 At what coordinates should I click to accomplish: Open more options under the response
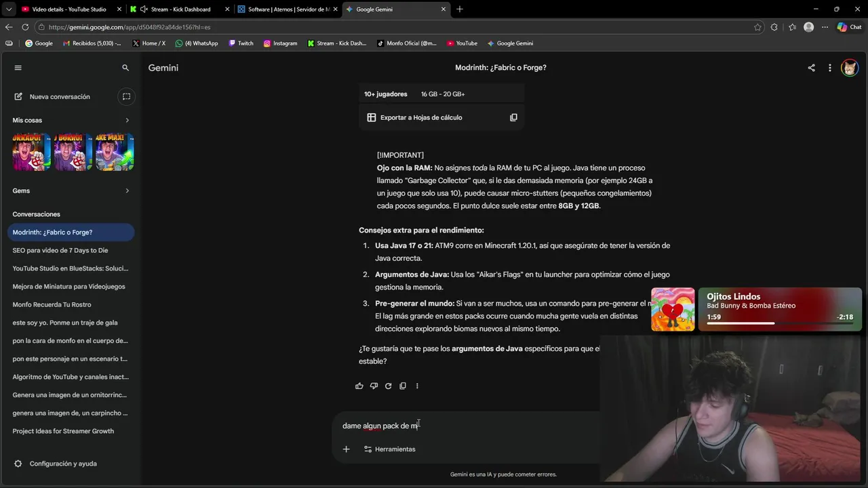417,386
